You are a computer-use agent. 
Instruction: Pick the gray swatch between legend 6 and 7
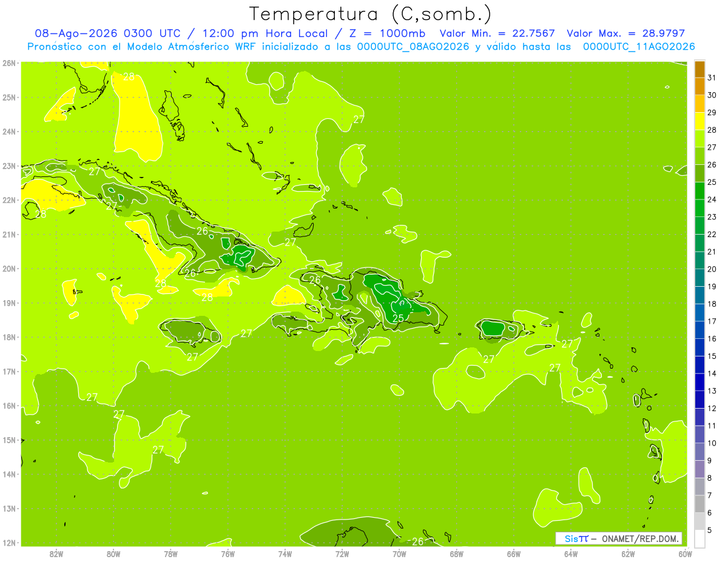(699, 504)
